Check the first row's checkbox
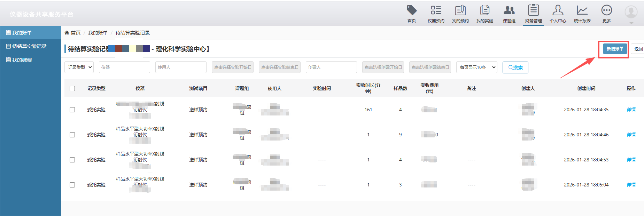The width and height of the screenshot is (644, 216). tap(72, 110)
